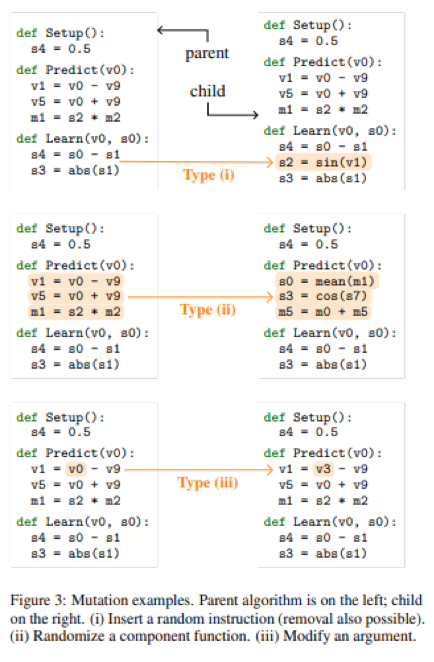Screen dimensions: 434x662
Task: Click the orange Type (ii) arrowhead
Action: (x=270, y=297)
